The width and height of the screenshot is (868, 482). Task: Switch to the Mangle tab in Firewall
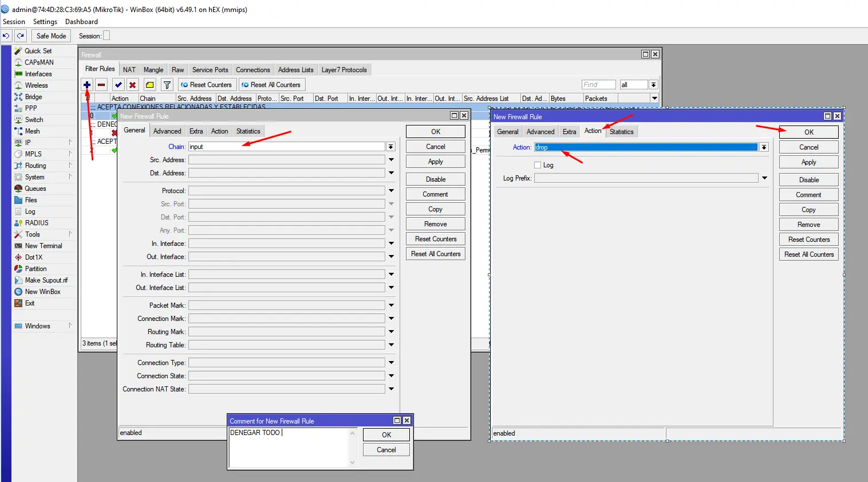click(x=153, y=70)
